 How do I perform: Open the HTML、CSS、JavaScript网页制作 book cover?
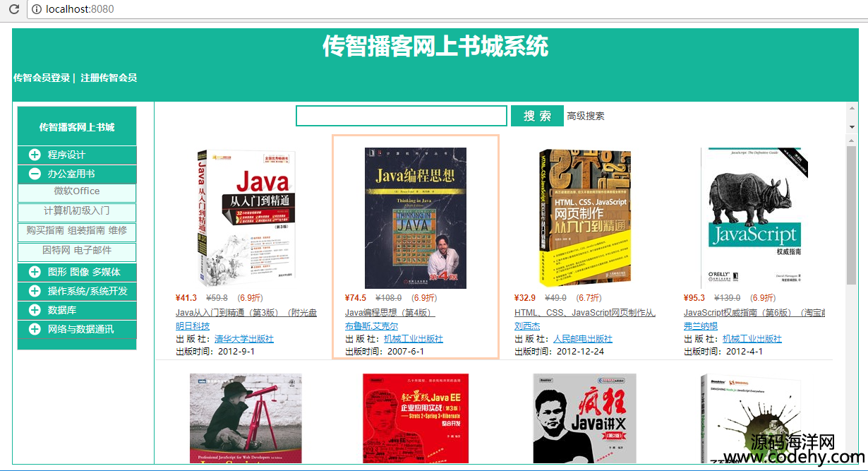(x=585, y=217)
